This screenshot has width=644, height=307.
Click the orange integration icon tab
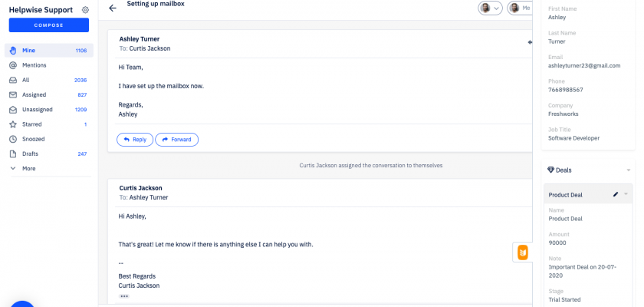pos(522,253)
